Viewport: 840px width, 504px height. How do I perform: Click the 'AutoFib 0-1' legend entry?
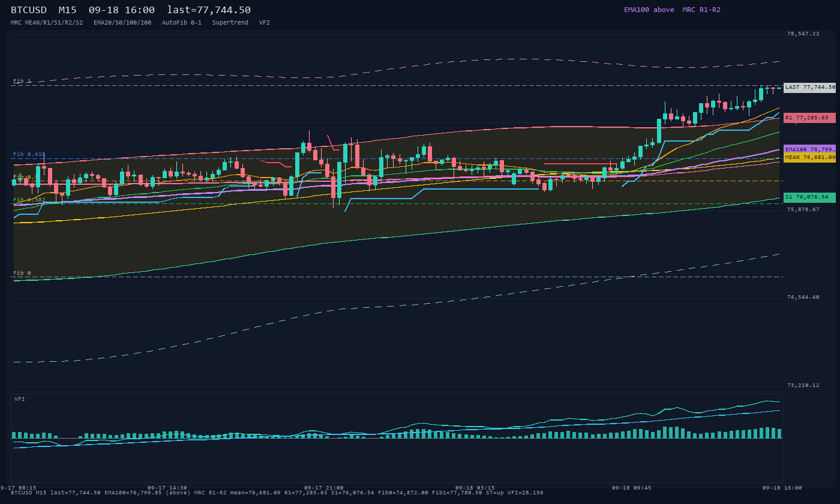point(182,23)
